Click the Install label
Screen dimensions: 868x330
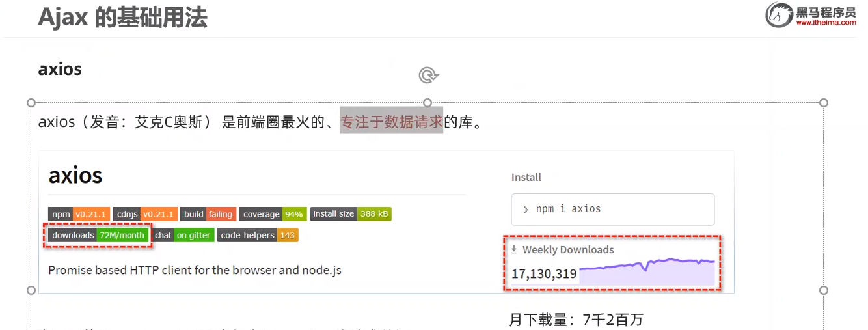[x=526, y=177]
